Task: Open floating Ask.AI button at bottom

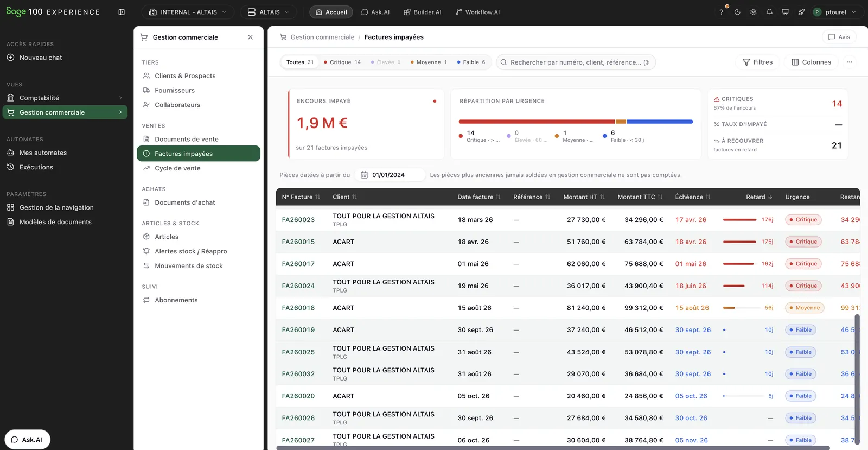Action: pyautogui.click(x=27, y=440)
